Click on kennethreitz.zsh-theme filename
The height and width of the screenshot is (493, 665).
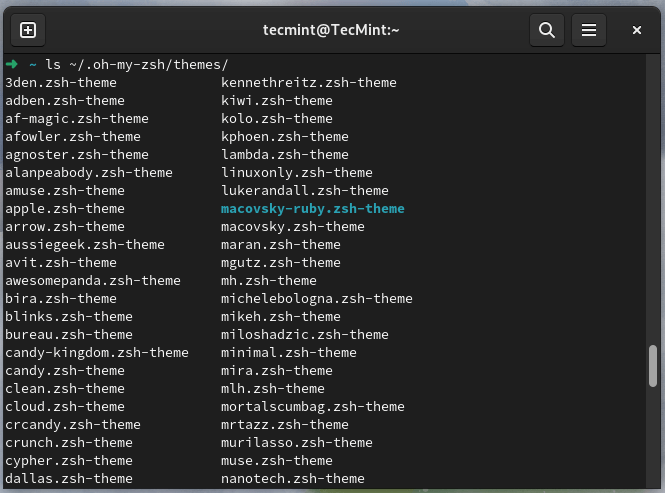pos(308,83)
